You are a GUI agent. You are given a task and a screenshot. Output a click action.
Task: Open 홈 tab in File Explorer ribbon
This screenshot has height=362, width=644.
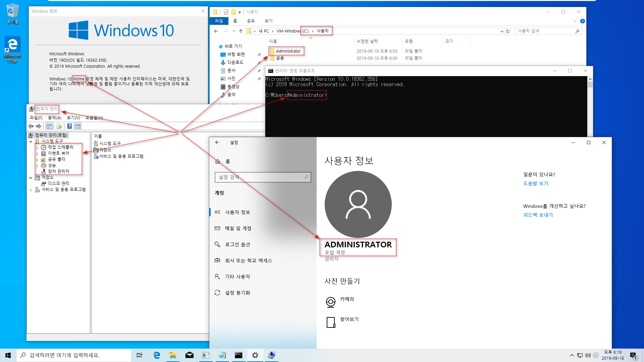coord(235,21)
